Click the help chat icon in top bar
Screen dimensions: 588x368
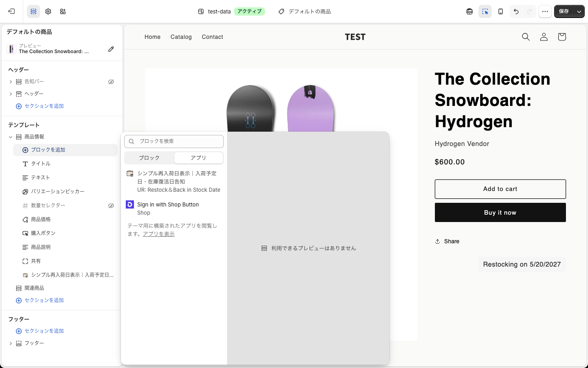pyautogui.click(x=470, y=11)
